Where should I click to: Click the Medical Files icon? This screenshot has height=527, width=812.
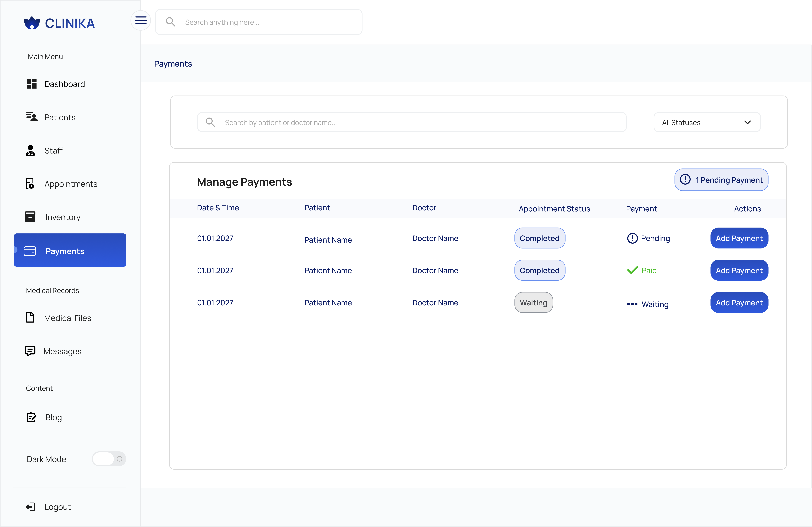[x=30, y=317]
